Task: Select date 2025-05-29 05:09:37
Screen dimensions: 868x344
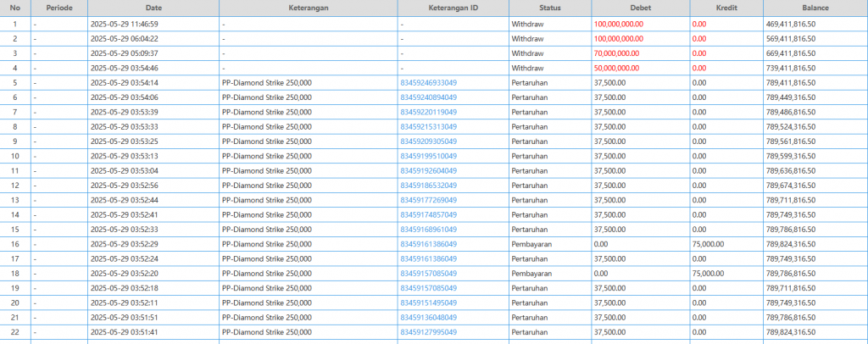Action: click(x=125, y=53)
